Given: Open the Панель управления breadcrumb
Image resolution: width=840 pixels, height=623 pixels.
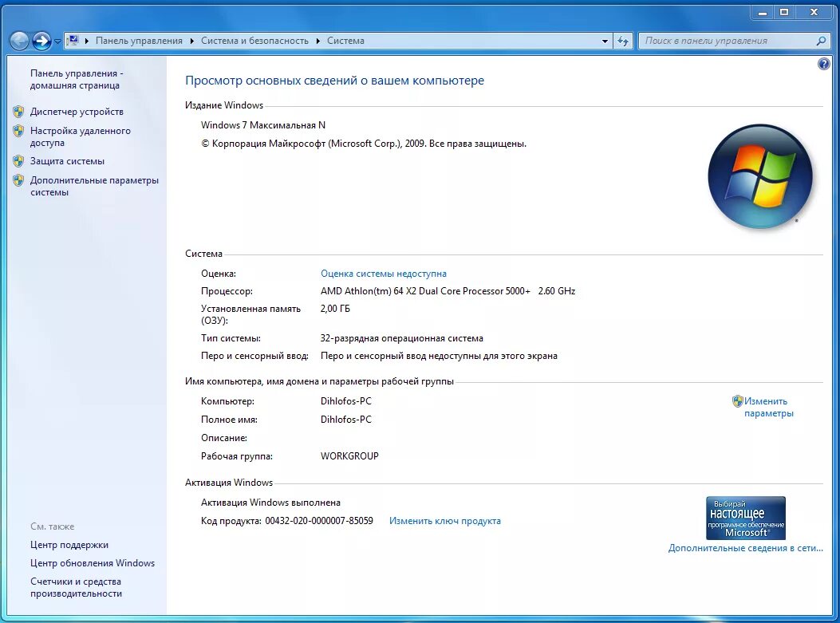Looking at the screenshot, I should (139, 41).
